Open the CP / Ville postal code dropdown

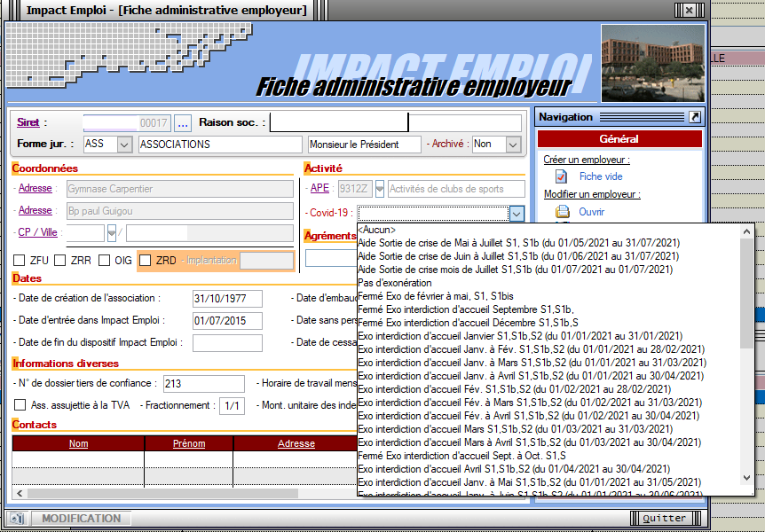pyautogui.click(x=112, y=233)
